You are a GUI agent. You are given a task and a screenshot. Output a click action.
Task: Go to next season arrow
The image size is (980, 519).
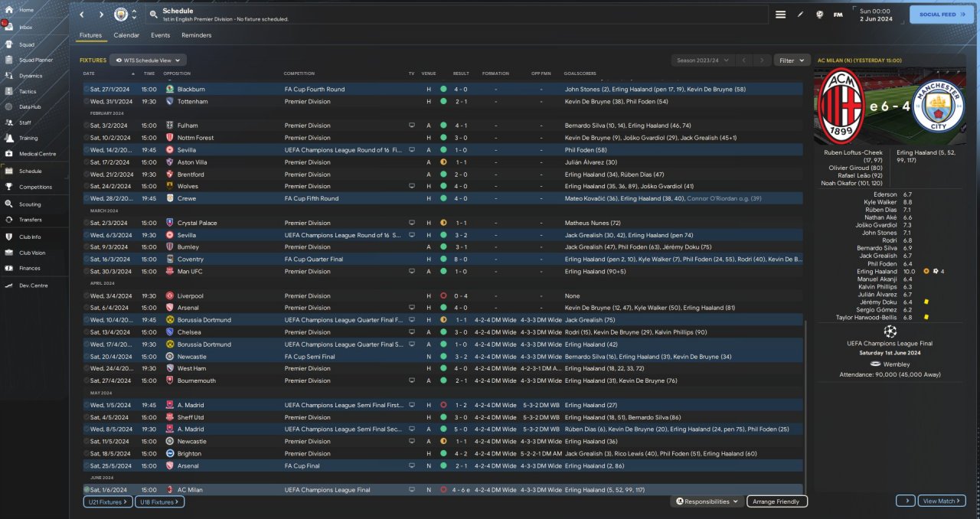pos(761,60)
